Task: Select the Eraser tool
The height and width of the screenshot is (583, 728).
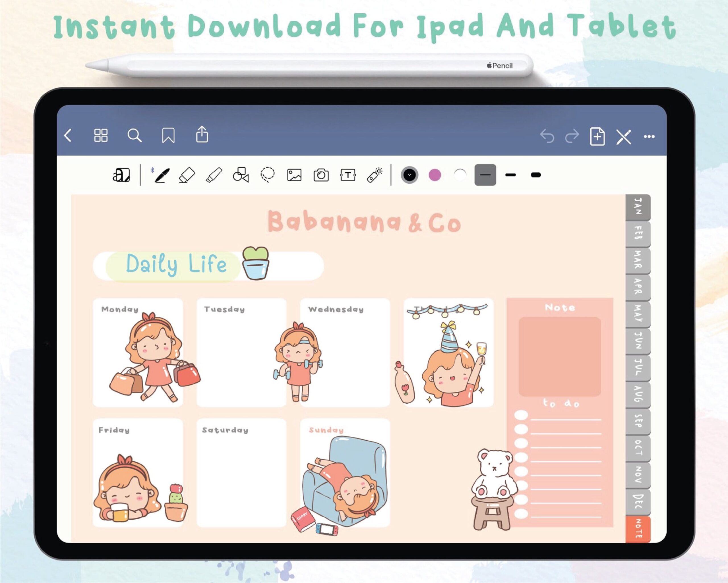Action: (x=187, y=175)
